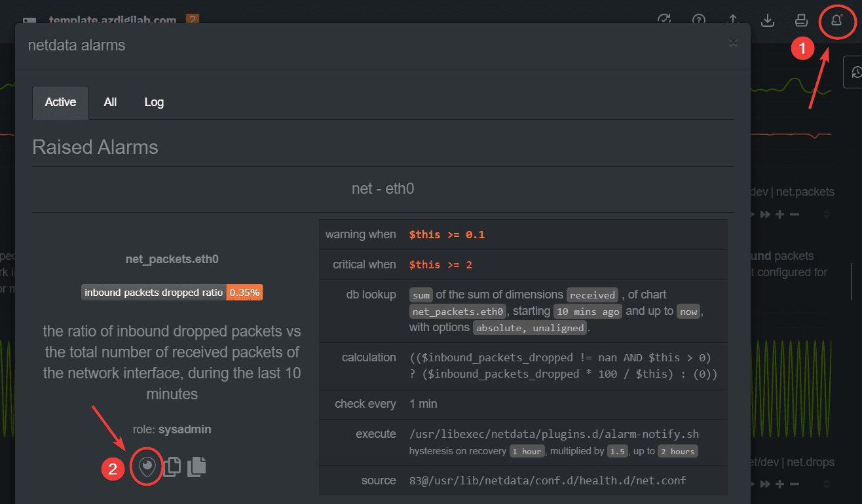
Task: Click the dashboard scrollbar on right edge
Action: [852, 281]
